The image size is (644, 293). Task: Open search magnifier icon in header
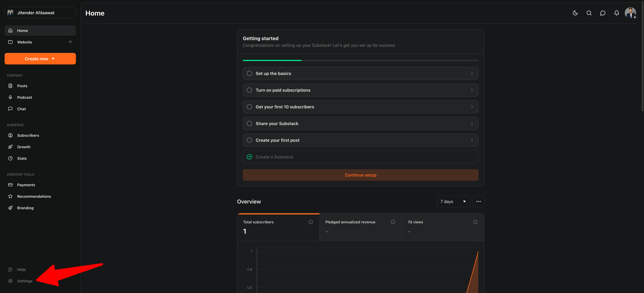point(589,13)
